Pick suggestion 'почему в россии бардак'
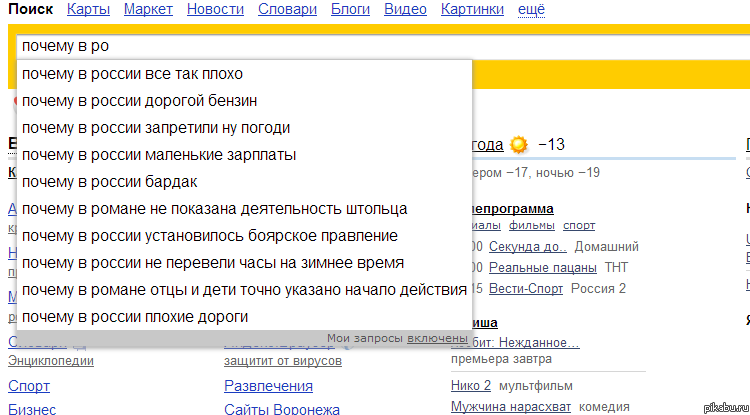This screenshot has width=750, height=415. coord(110,182)
